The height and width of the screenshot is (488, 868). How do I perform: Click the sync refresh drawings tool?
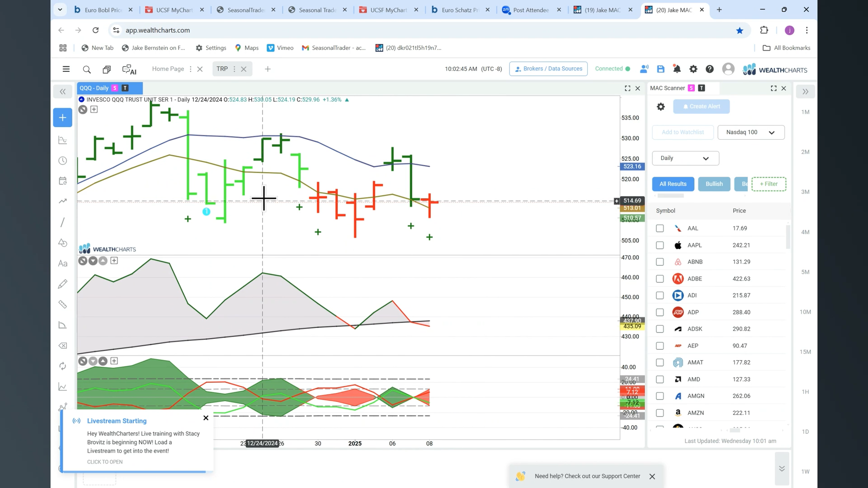(63, 366)
